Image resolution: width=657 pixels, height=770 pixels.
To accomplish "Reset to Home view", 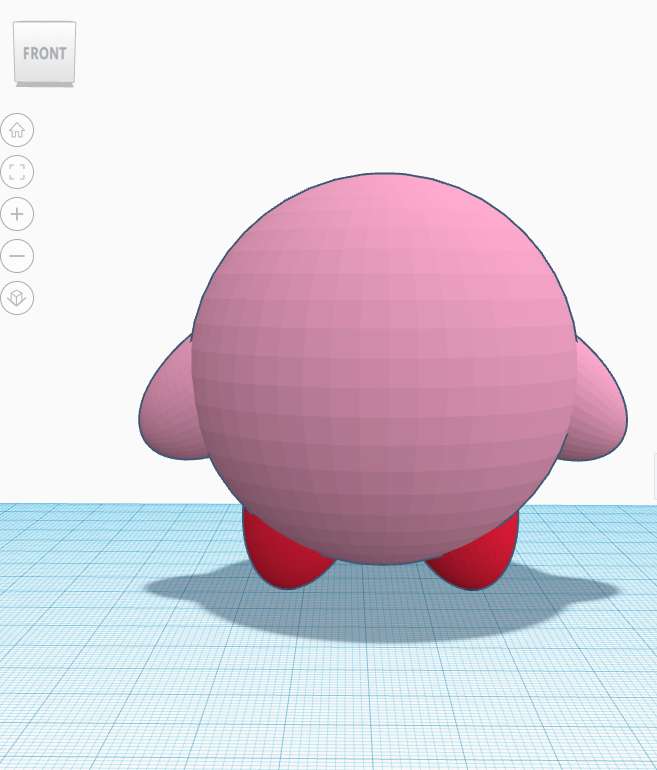I will coord(17,130).
